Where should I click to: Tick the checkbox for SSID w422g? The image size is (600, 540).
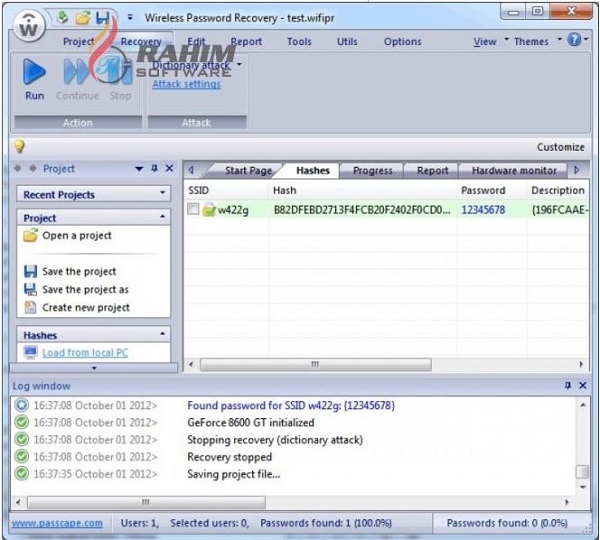click(x=193, y=209)
